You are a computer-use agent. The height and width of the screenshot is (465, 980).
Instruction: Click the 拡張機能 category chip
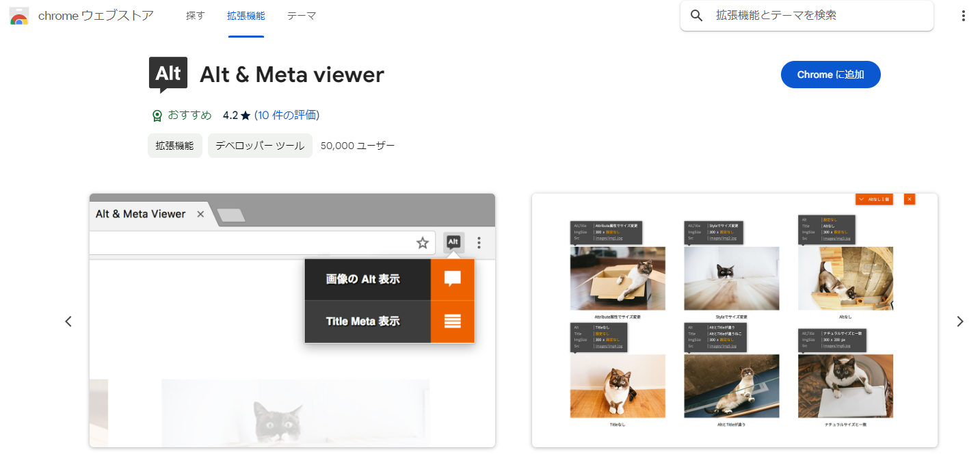(175, 146)
